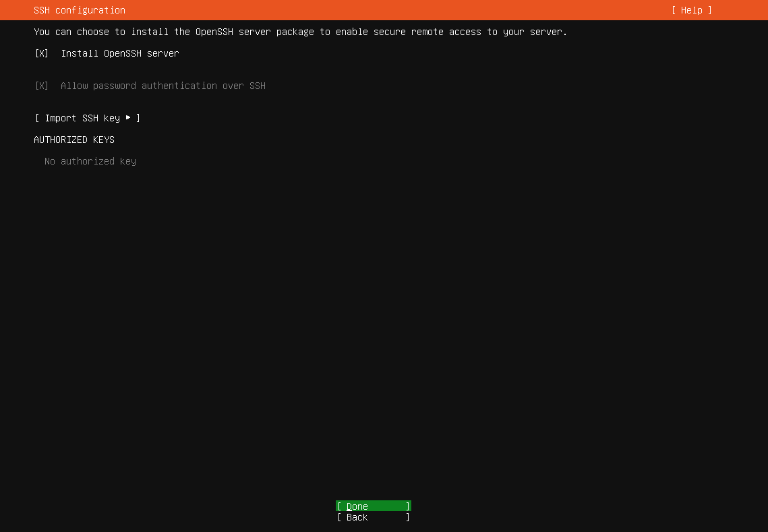Click the 'No authorized key' text

(x=90, y=161)
